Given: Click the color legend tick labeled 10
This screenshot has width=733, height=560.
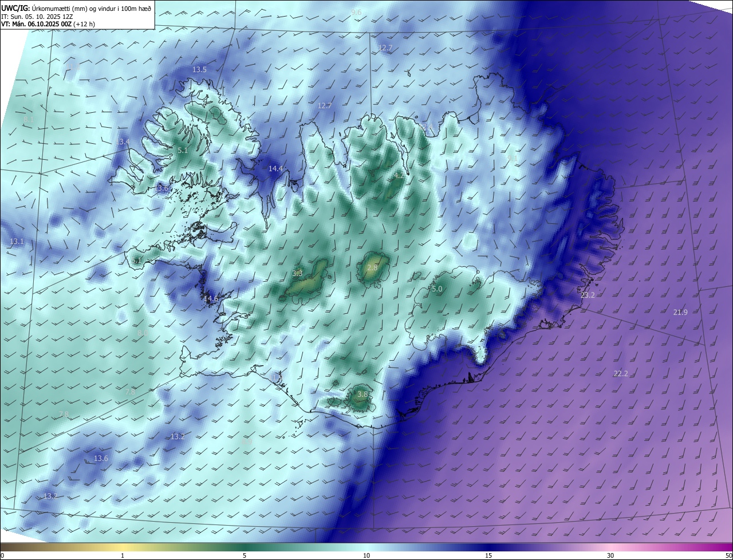Looking at the screenshot, I should point(366,555).
